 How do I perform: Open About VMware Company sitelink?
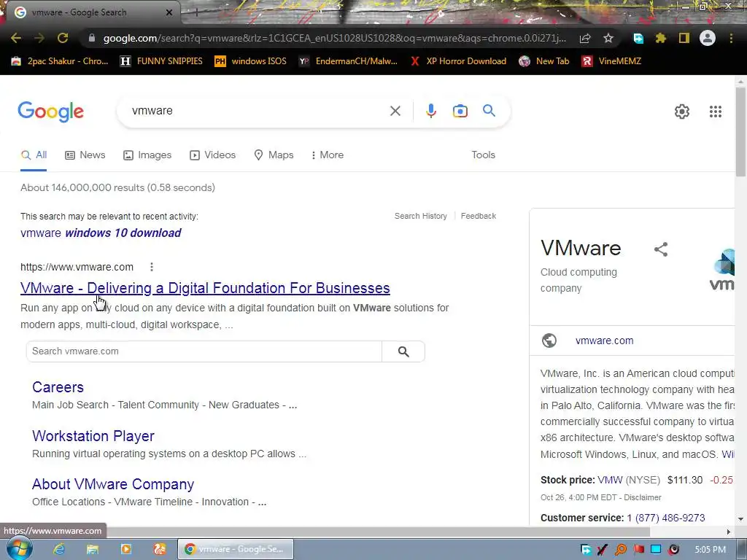click(x=113, y=484)
